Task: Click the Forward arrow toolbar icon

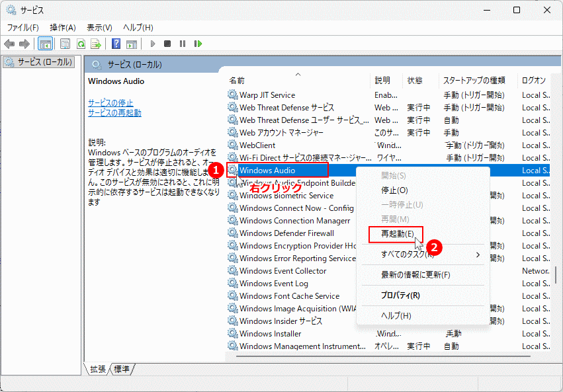Action: click(x=24, y=44)
